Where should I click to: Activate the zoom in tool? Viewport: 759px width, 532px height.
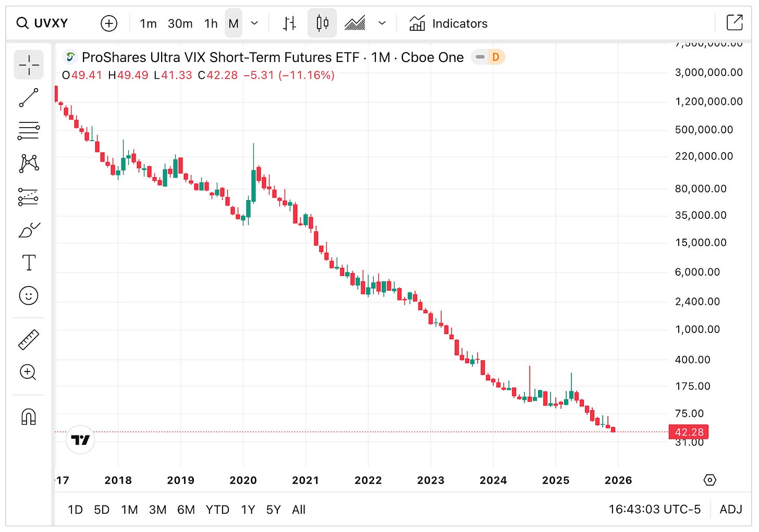tap(29, 372)
